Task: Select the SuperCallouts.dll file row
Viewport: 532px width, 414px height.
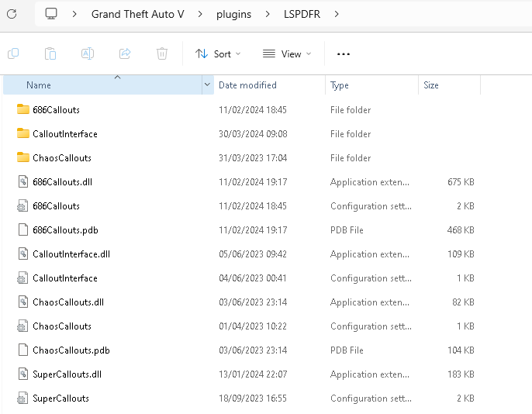Action: click(x=67, y=374)
